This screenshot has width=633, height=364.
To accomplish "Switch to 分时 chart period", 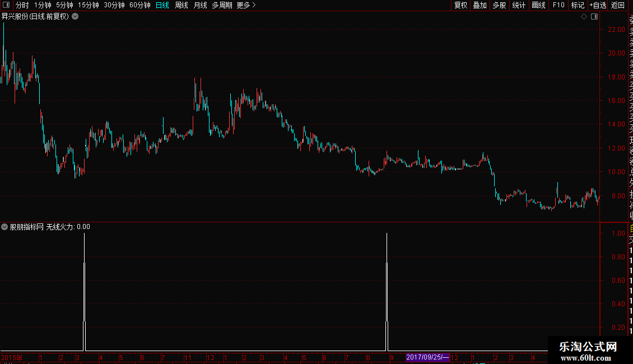I will pyautogui.click(x=22, y=5).
